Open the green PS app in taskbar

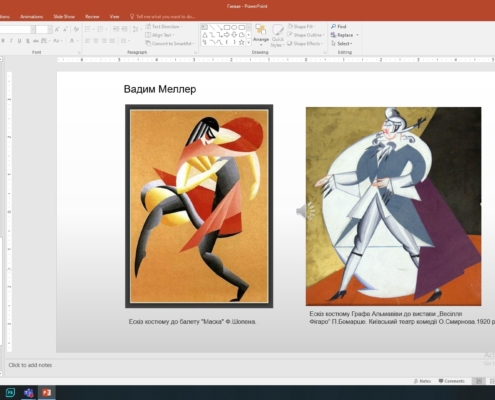pyautogui.click(x=10, y=393)
